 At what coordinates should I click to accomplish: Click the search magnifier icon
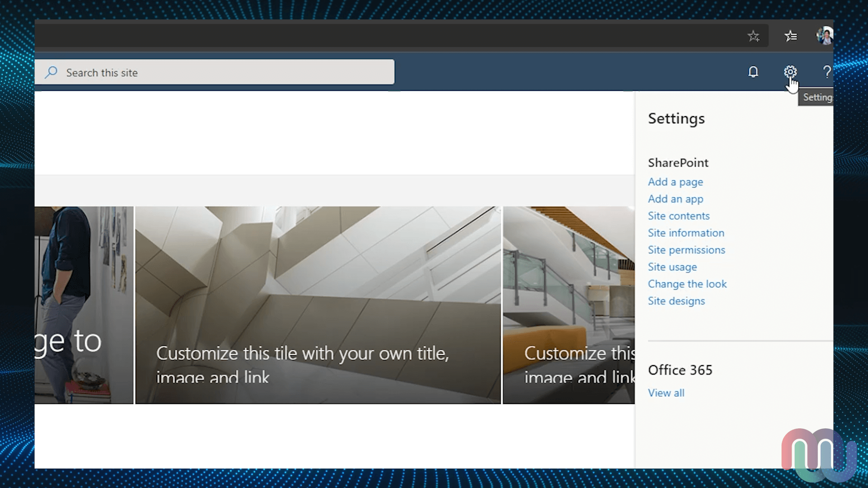(x=51, y=72)
